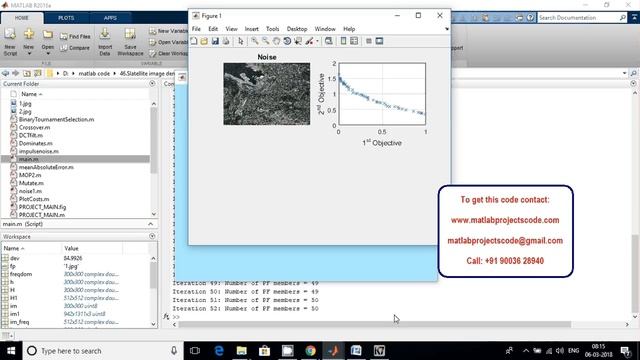Switch to the HOME ribbon tab
640x360 pixels.
[22, 18]
